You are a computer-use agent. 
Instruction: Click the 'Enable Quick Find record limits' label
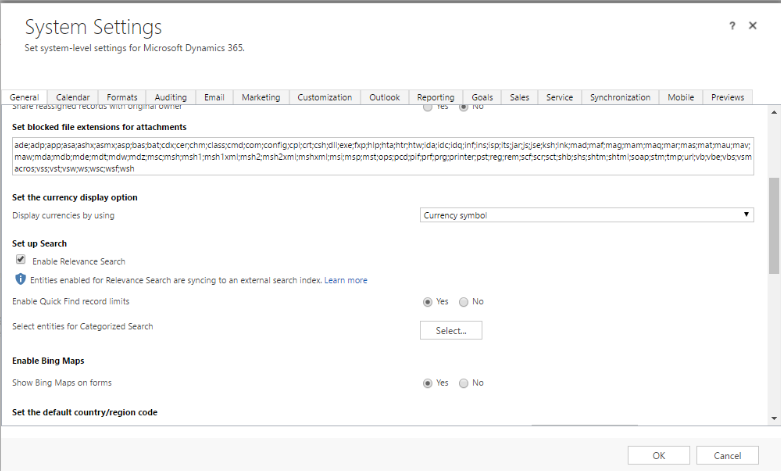pyautogui.click(x=71, y=301)
